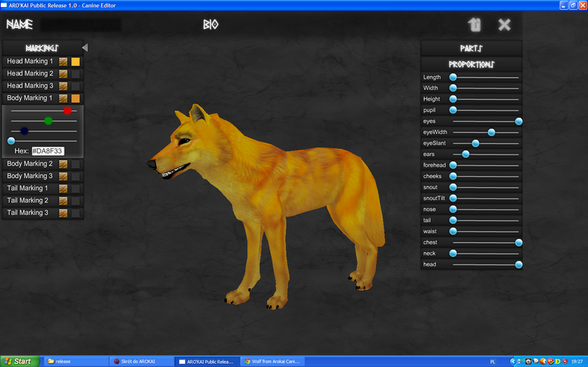Click the NAME text input box
This screenshot has height=367, width=588.
[x=80, y=25]
